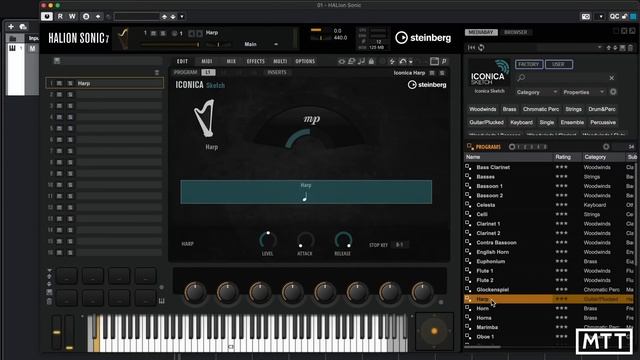
Task: Enable Write automation with the W button
Action: pyautogui.click(x=72, y=16)
